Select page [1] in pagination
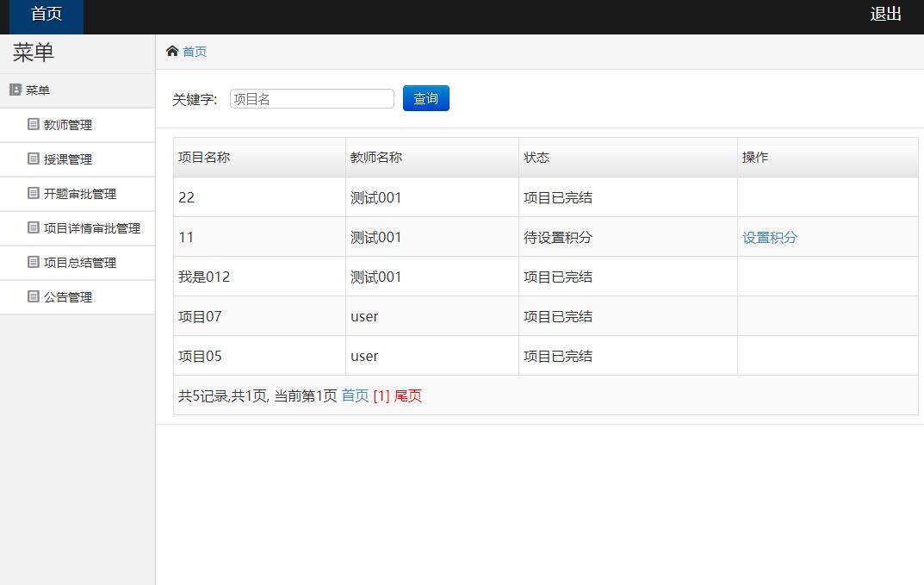Screen dimensions: 924x585 [381, 395]
